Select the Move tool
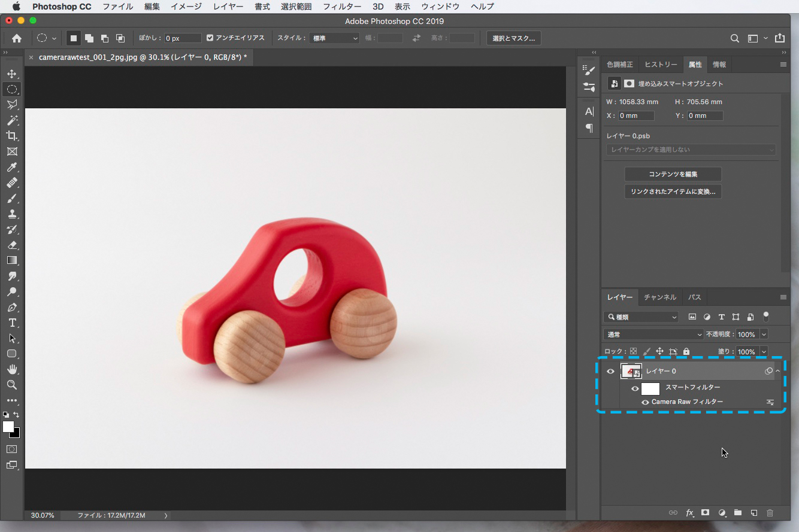799x532 pixels. (12, 74)
